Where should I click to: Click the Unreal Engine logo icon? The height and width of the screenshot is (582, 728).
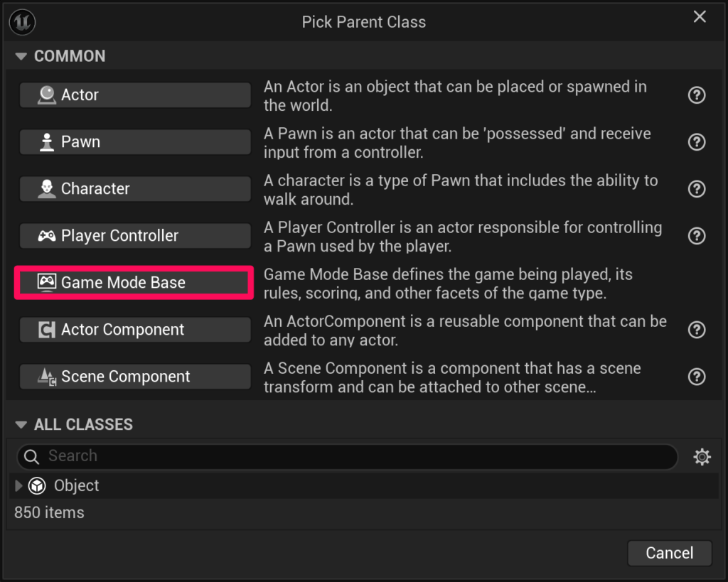tap(23, 22)
